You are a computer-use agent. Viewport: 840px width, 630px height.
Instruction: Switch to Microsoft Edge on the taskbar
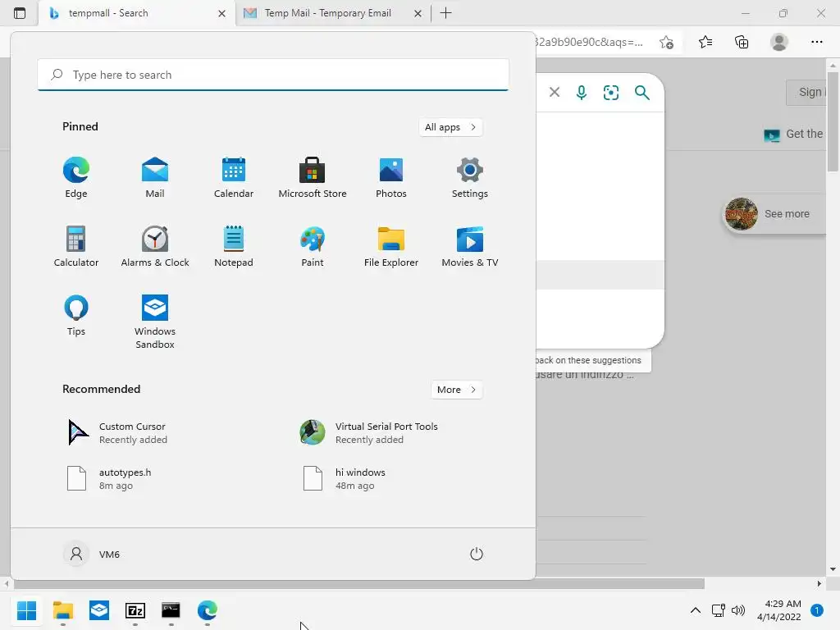click(x=208, y=610)
